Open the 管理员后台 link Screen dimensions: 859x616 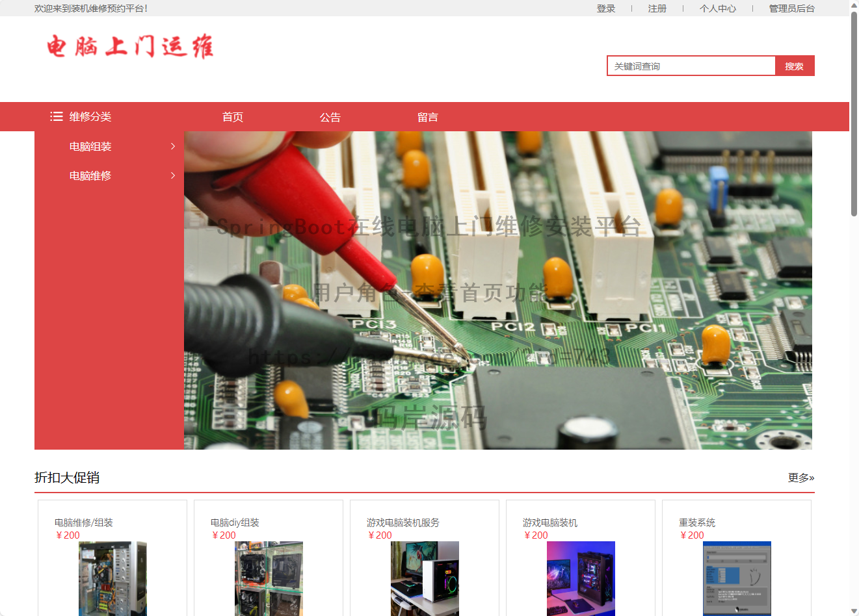pyautogui.click(x=791, y=8)
